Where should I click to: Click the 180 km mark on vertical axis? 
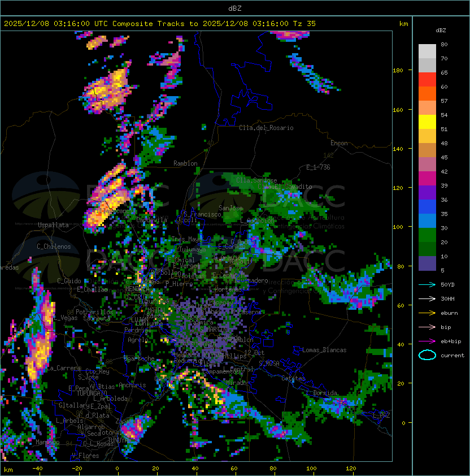click(398, 70)
